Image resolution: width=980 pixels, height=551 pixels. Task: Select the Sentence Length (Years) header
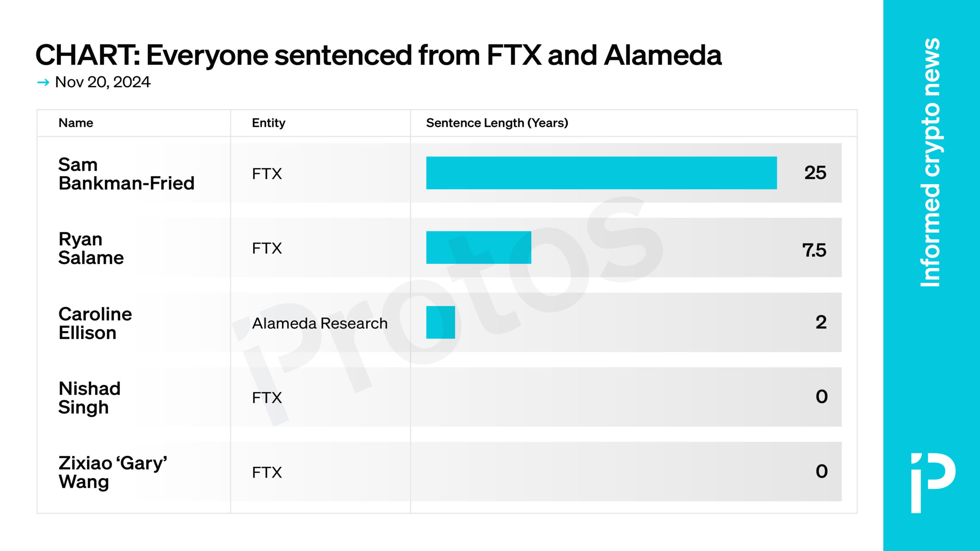click(497, 123)
